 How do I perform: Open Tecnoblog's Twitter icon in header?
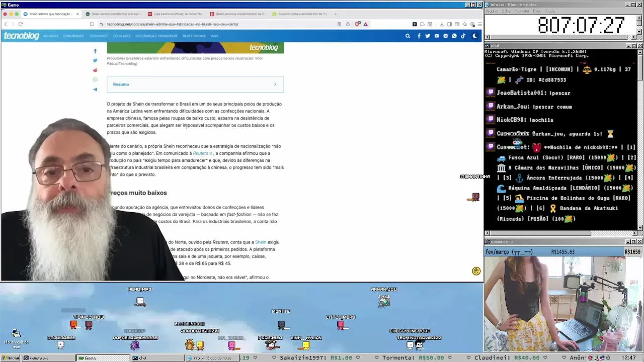click(x=428, y=36)
